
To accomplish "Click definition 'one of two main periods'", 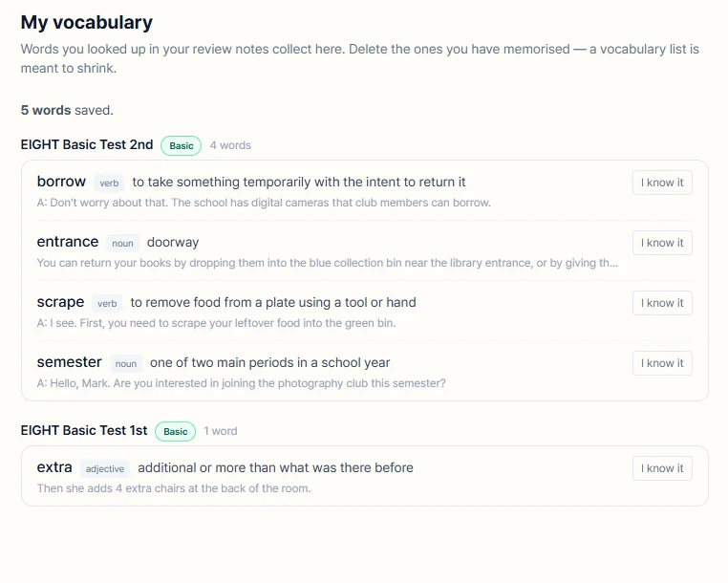I will click(269, 362).
